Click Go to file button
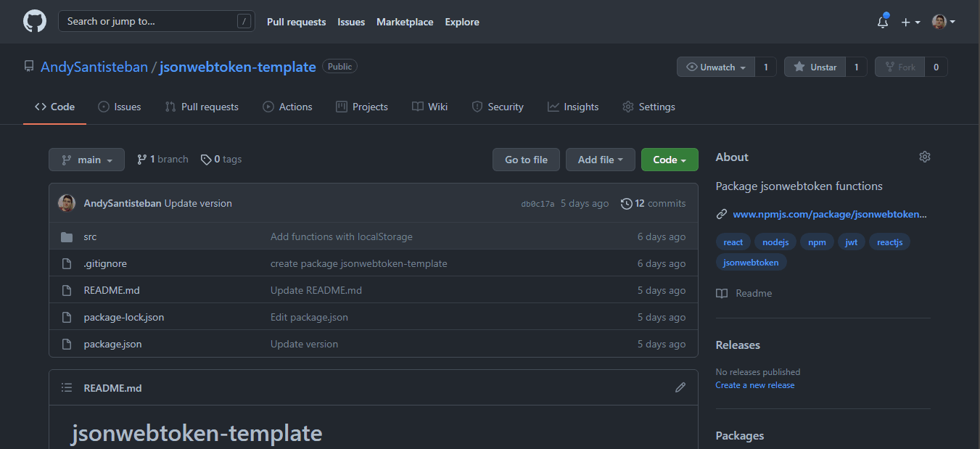Screen dimensions: 980x449 [x=526, y=160]
